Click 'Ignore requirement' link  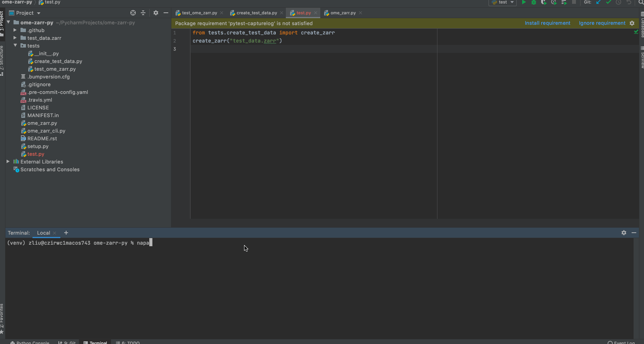[x=602, y=23]
